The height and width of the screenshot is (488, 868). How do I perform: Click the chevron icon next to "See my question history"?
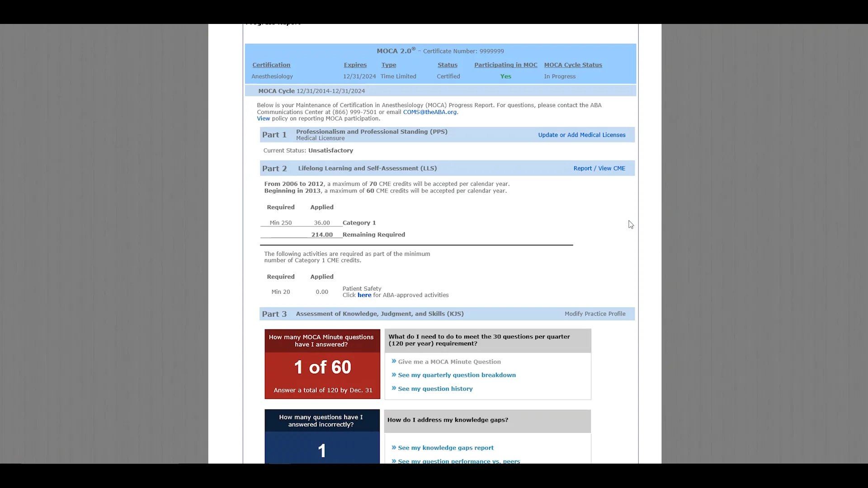pyautogui.click(x=393, y=389)
